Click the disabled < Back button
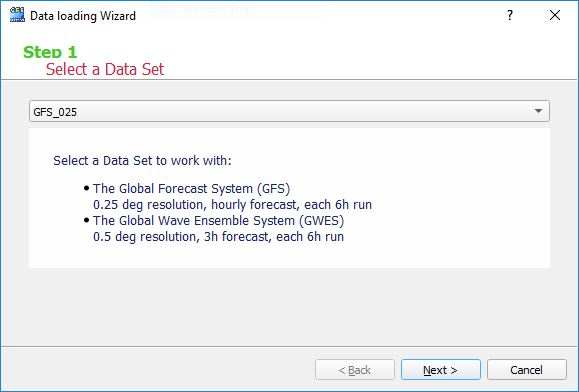 (x=355, y=369)
